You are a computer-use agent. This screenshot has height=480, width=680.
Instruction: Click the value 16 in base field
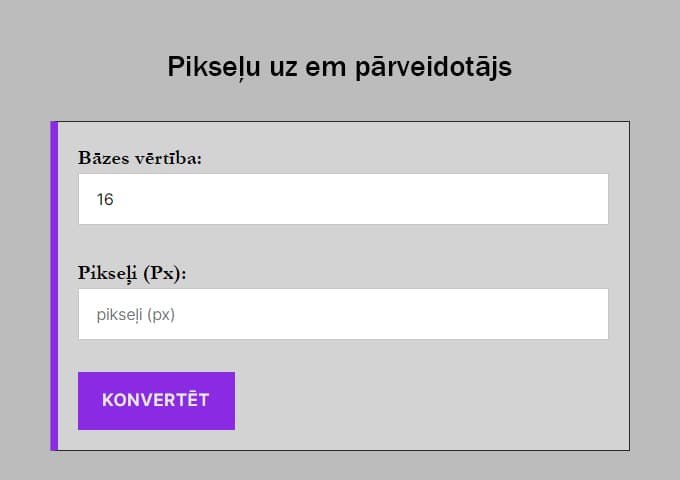105,199
